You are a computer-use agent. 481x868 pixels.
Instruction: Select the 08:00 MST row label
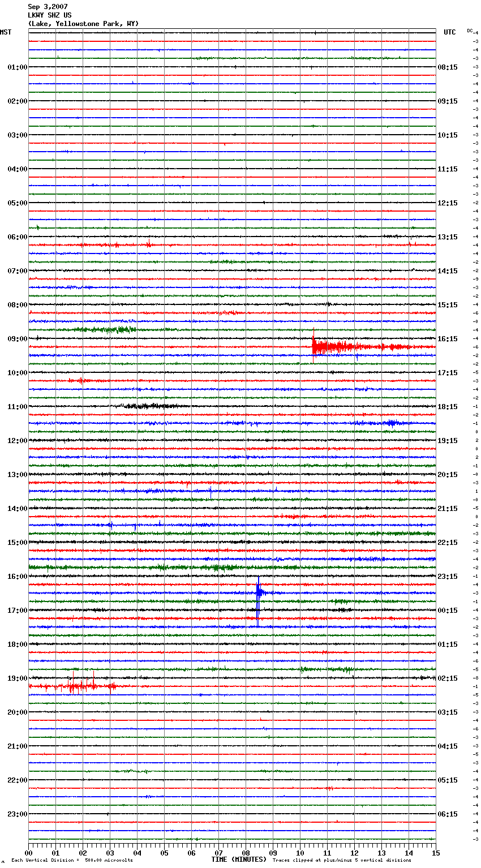point(18,305)
